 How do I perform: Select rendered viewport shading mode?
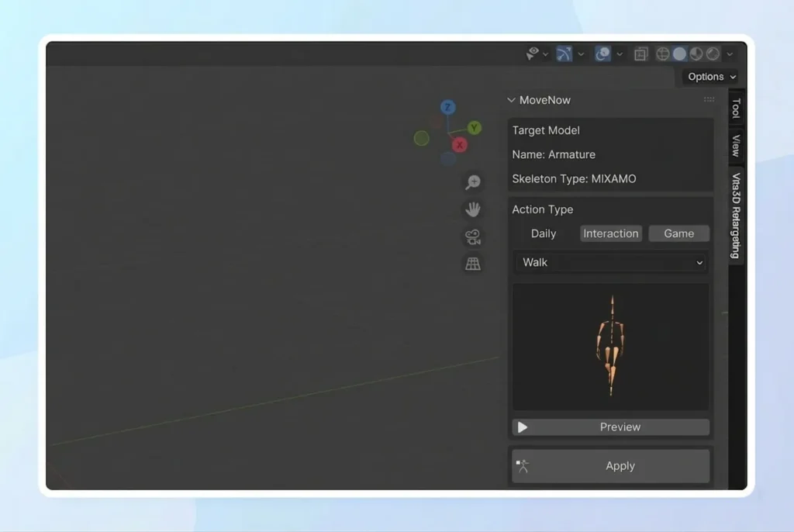click(x=713, y=54)
